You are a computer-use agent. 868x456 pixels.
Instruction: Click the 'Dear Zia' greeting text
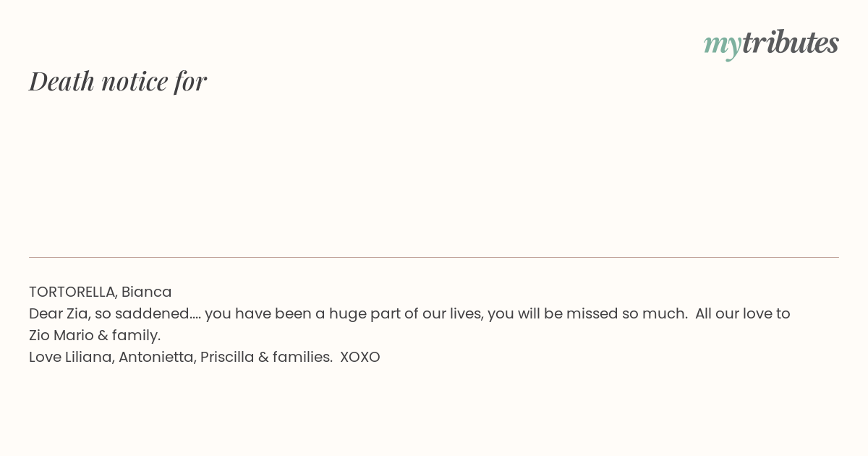coord(57,313)
